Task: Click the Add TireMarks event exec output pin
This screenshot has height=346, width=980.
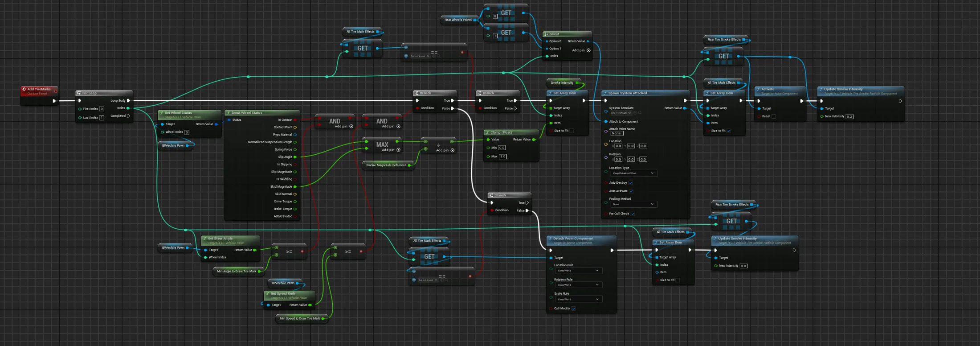Action: [x=54, y=101]
